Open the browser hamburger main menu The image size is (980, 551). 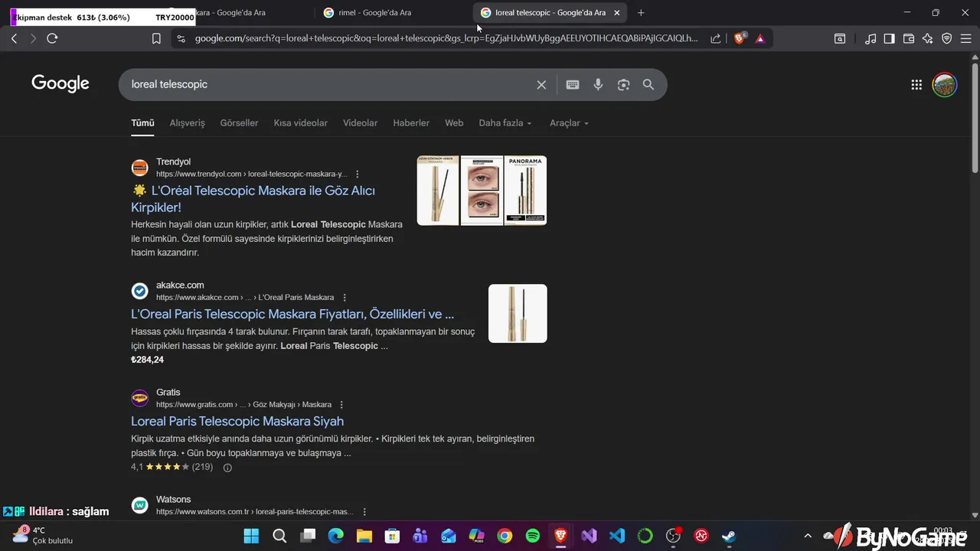(x=965, y=38)
